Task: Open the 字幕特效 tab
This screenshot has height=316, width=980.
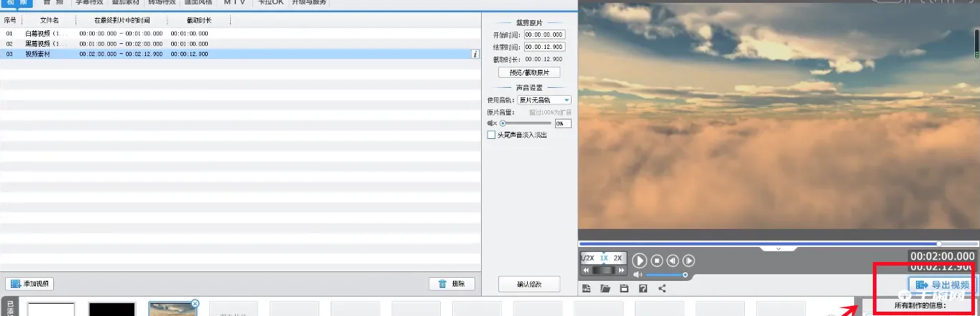Action: point(90,3)
